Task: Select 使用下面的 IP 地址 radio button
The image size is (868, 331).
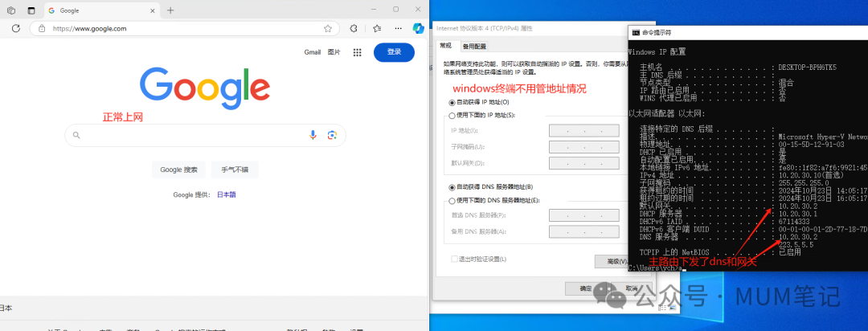Action: pyautogui.click(x=452, y=116)
